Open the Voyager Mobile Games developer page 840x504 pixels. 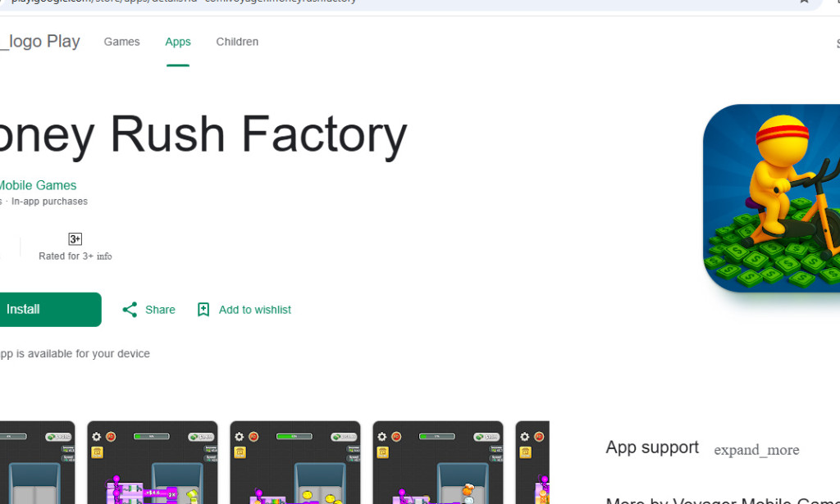38,184
